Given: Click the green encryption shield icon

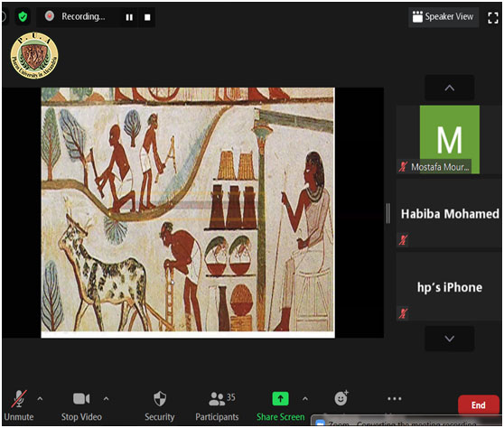Looking at the screenshot, I should coord(23,16).
